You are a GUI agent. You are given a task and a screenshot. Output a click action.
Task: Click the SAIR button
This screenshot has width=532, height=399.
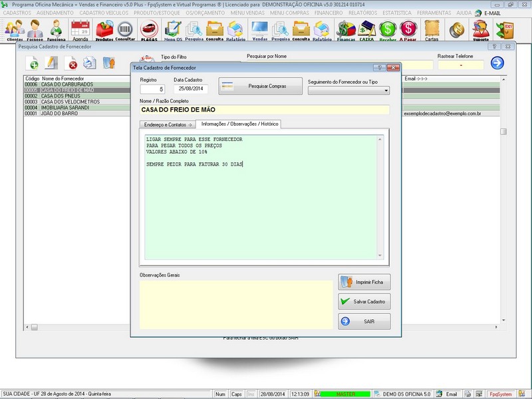364,321
